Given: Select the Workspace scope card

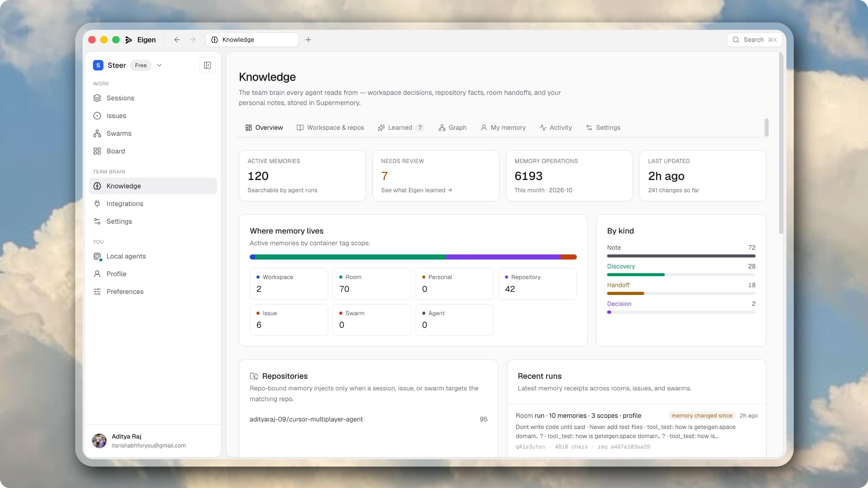Looking at the screenshot, I should [x=289, y=284].
